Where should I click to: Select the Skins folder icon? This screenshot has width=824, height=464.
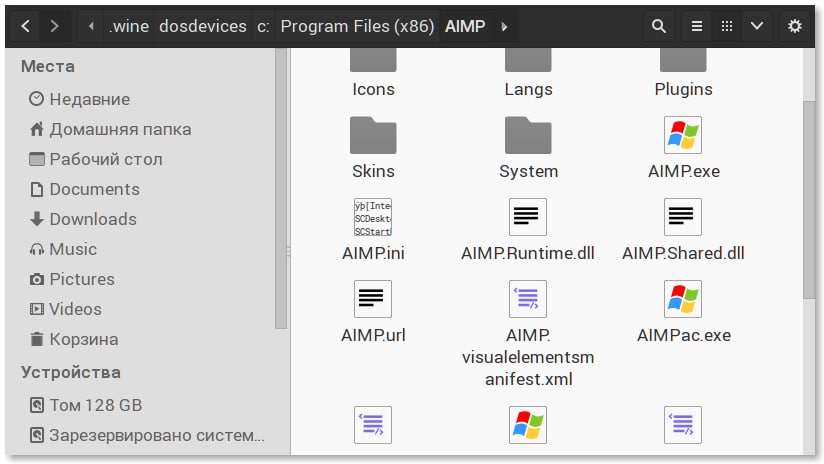[373, 135]
